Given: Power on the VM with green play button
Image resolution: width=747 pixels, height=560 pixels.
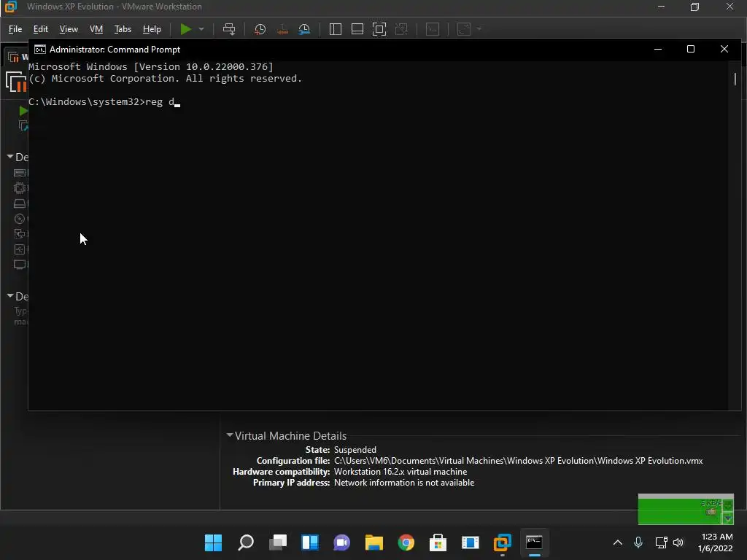Looking at the screenshot, I should pos(186,29).
